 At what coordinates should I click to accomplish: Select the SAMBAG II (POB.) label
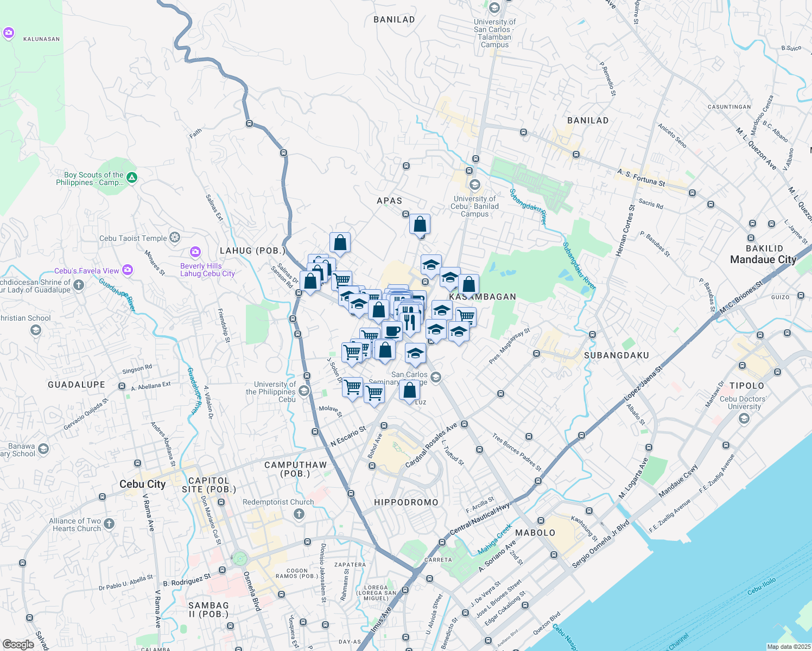tap(209, 610)
